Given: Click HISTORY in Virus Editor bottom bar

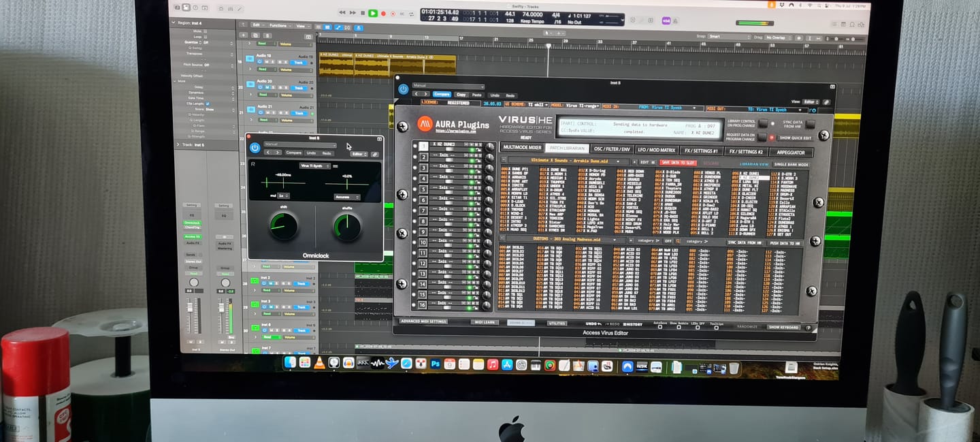Looking at the screenshot, I should pyautogui.click(x=633, y=324).
